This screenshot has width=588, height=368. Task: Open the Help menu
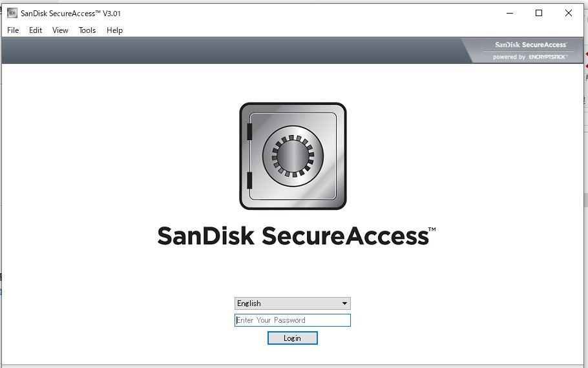tap(114, 30)
